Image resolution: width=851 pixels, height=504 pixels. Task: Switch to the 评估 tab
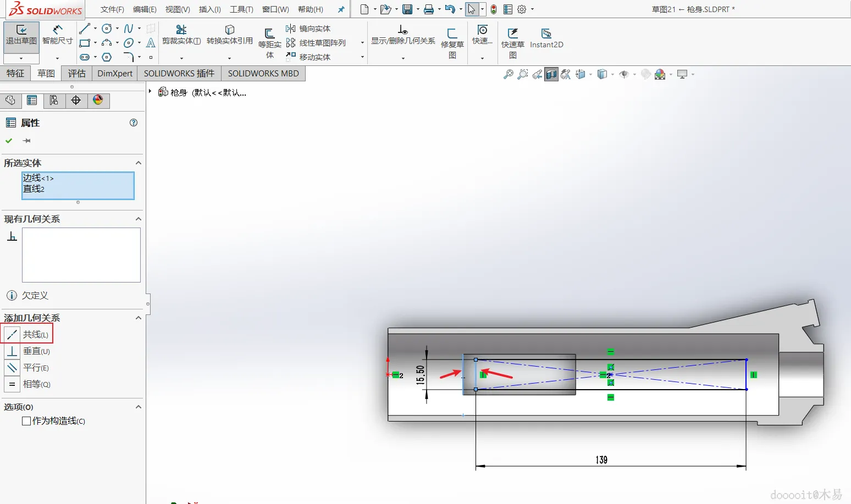tap(77, 74)
